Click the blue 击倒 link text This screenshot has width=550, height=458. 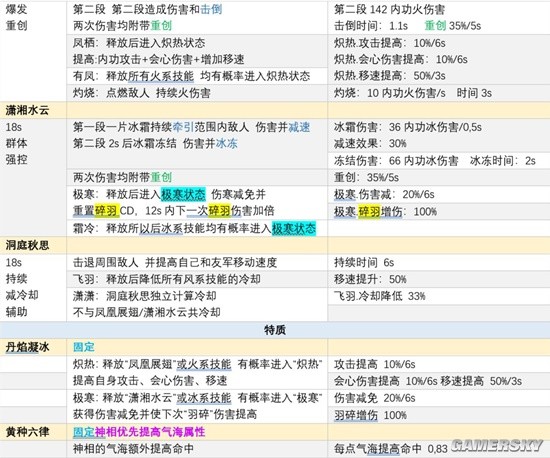pos(211,9)
